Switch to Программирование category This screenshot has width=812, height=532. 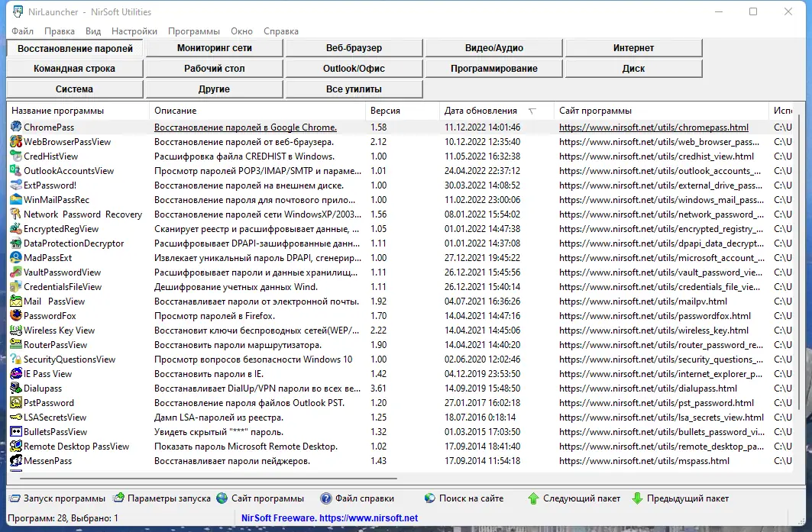coord(494,68)
